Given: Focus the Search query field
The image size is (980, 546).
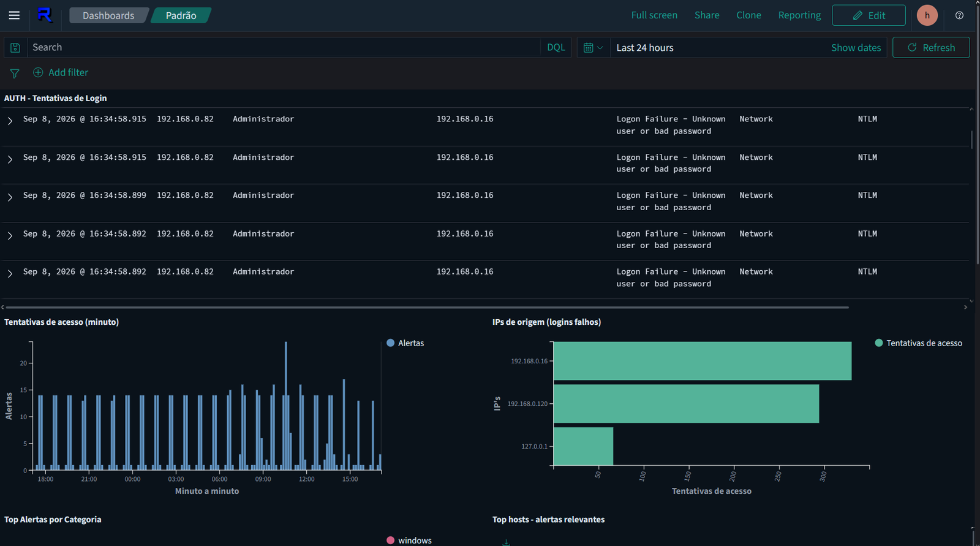Looking at the screenshot, I should (x=284, y=48).
